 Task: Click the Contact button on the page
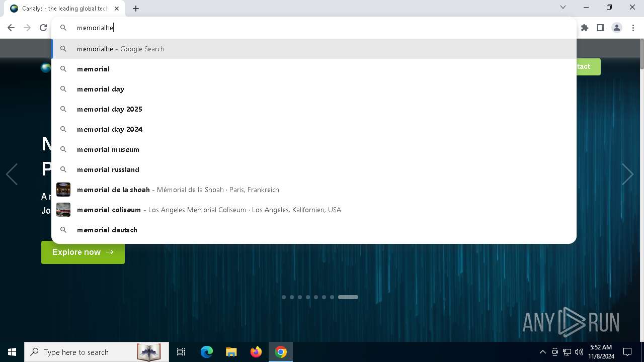tap(588, 66)
